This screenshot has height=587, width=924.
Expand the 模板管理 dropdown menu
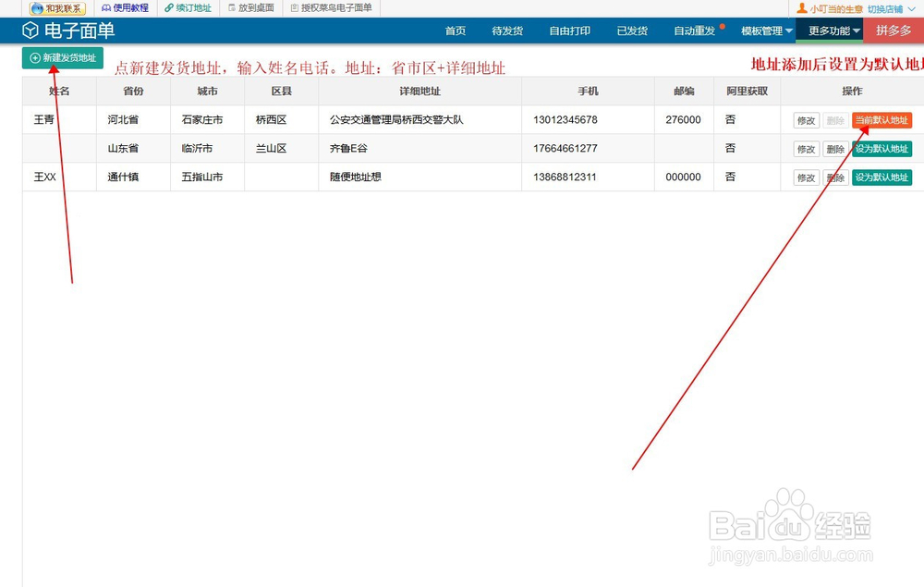[767, 30]
